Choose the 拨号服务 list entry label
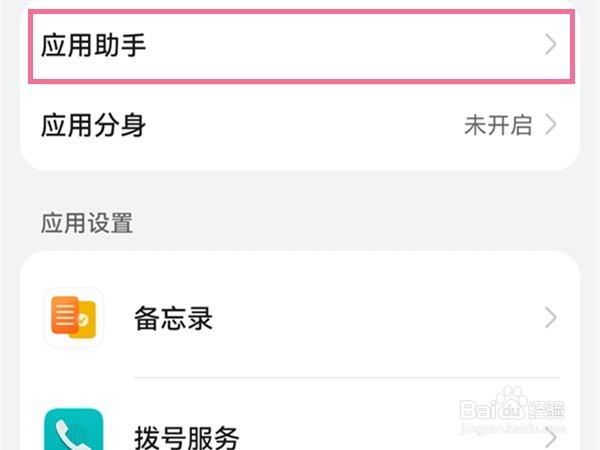Viewport: 600px width, 450px height. tap(187, 437)
